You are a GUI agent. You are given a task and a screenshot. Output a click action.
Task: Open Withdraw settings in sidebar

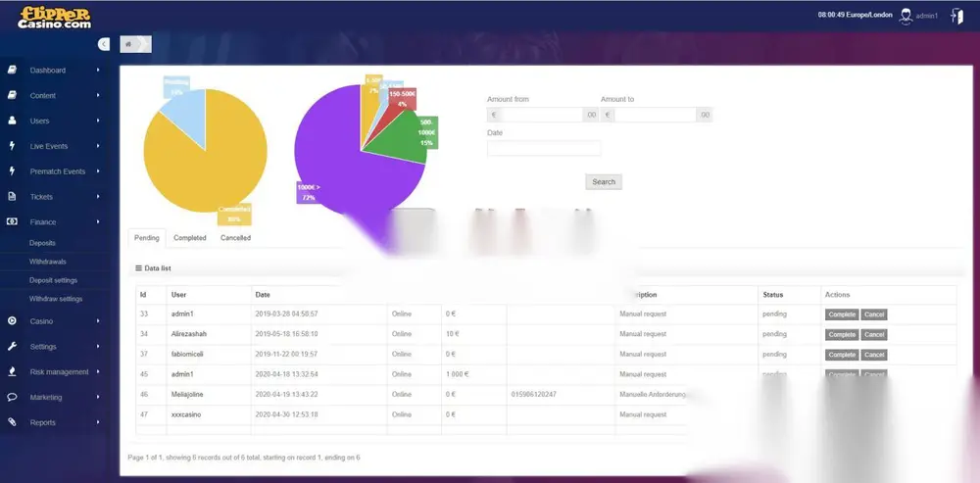point(56,299)
